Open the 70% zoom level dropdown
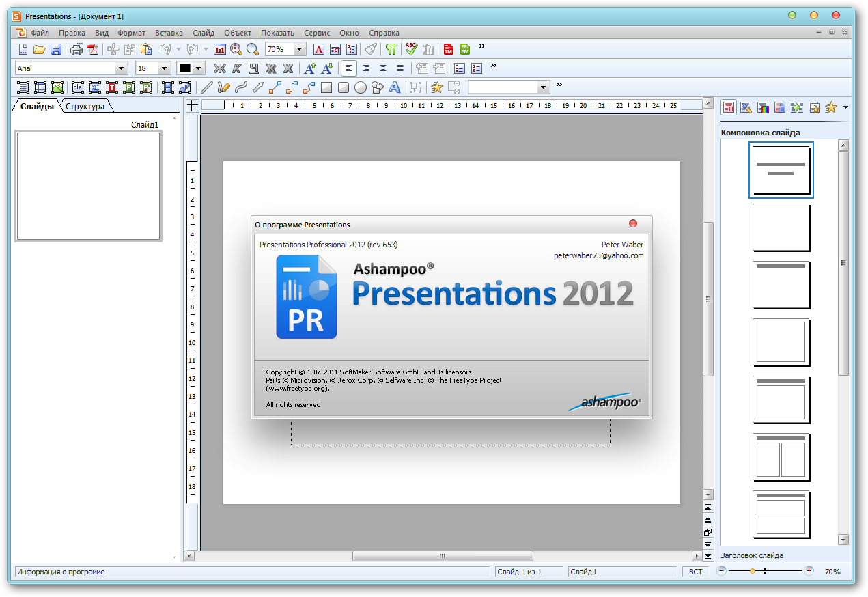Image resolution: width=868 pixels, height=597 pixels. pyautogui.click(x=299, y=49)
